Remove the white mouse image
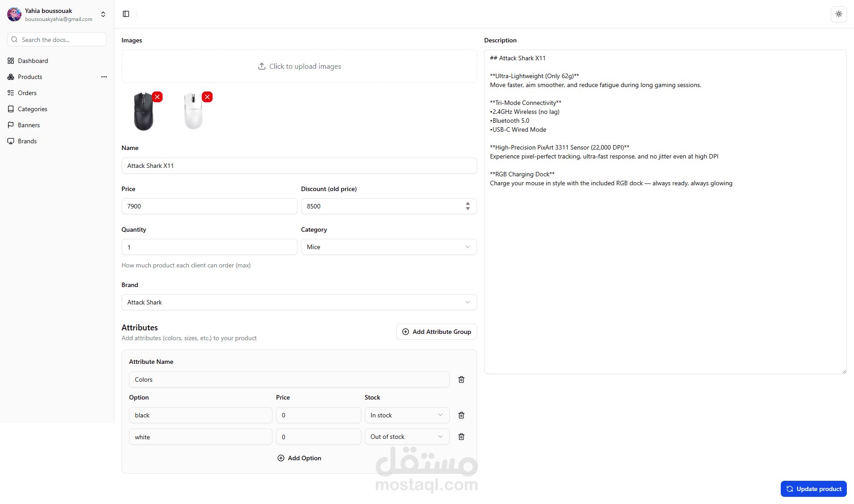Image resolution: width=854 pixels, height=504 pixels. tap(207, 97)
